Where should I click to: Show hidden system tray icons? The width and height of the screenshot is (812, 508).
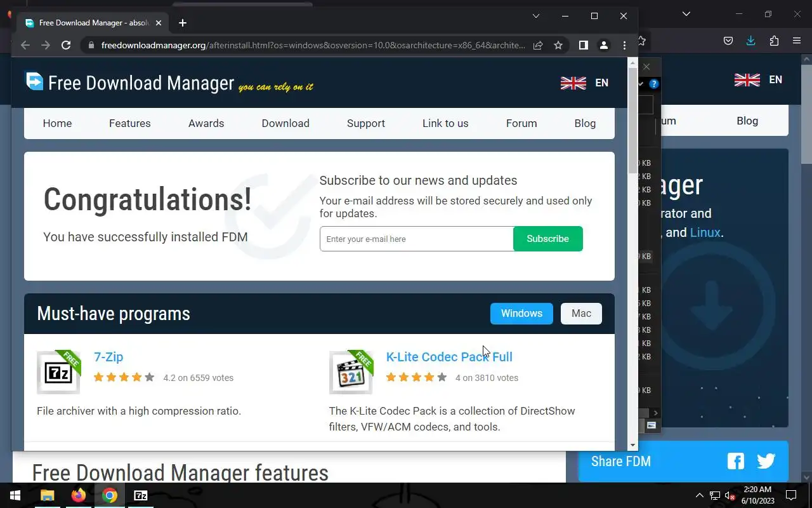tap(699, 495)
